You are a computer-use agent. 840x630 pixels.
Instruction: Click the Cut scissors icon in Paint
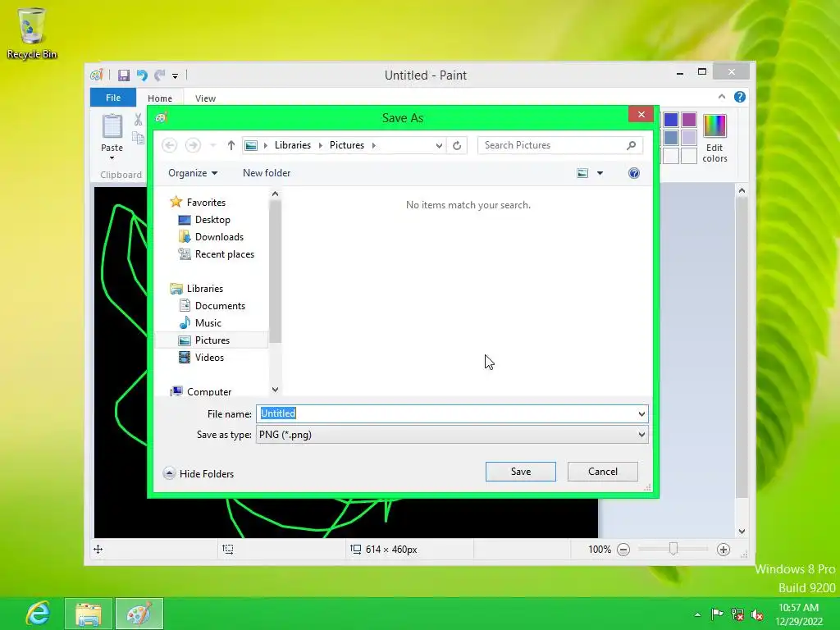click(x=138, y=120)
